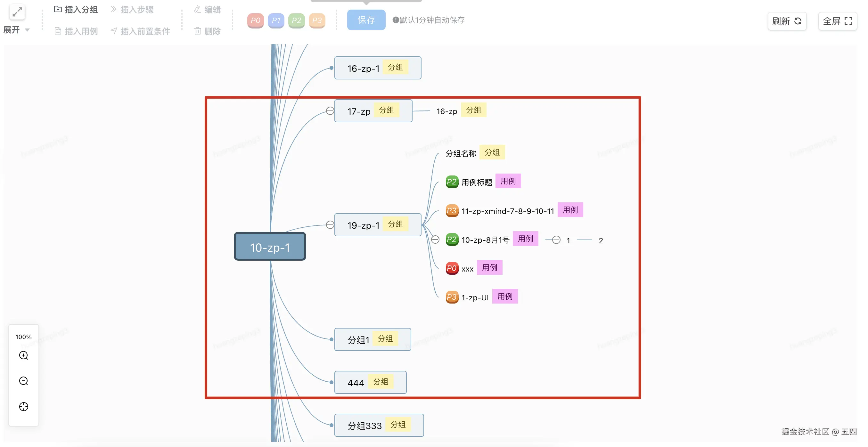The width and height of the screenshot is (868, 447).
Task: Select the P3 priority badge in toolbar
Action: [317, 20]
